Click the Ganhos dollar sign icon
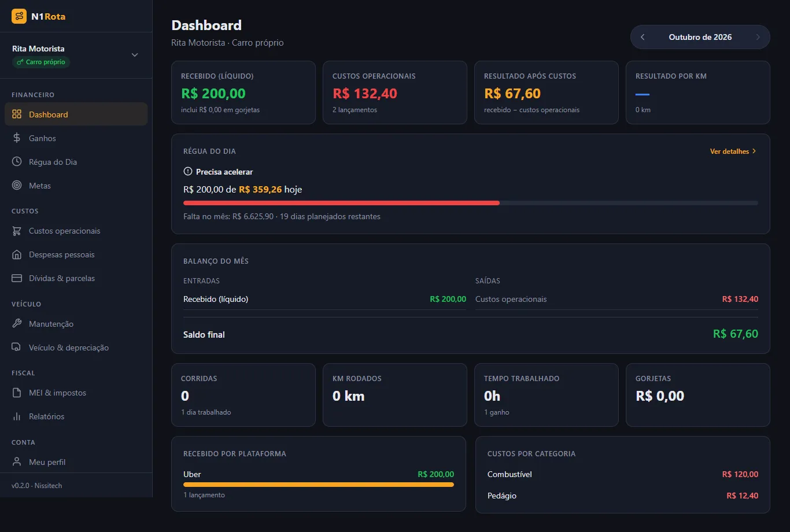This screenshot has width=790, height=532. pyautogui.click(x=17, y=138)
